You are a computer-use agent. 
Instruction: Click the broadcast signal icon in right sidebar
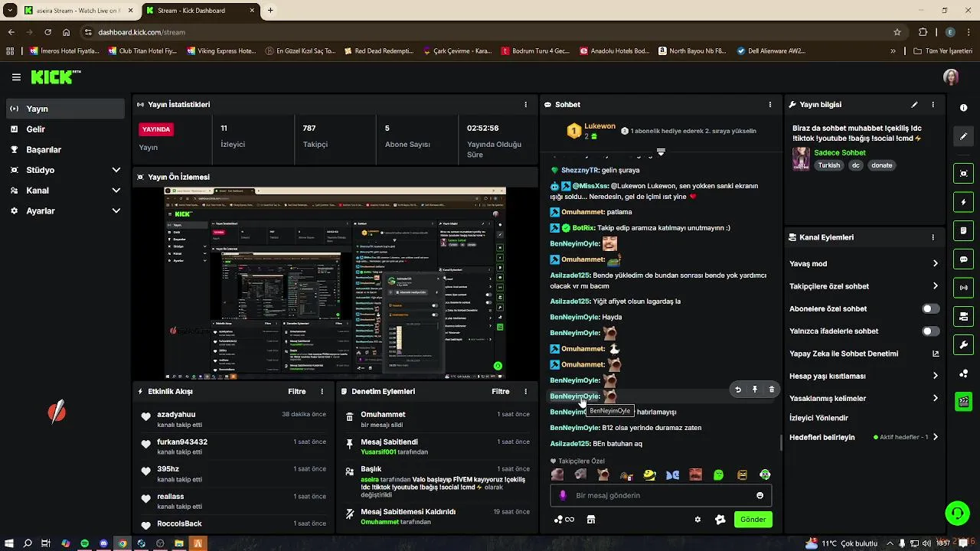coord(963,288)
